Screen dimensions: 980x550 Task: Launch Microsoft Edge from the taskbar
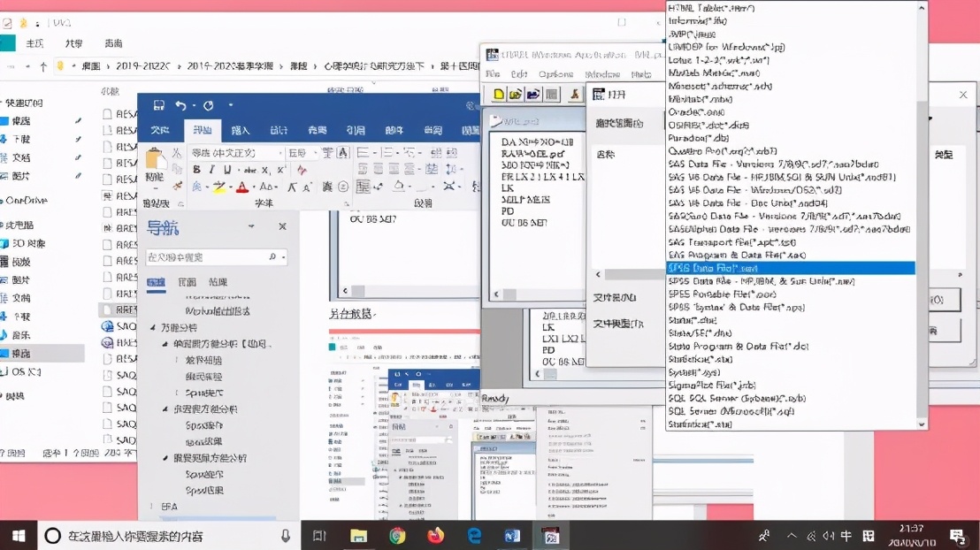tap(474, 535)
